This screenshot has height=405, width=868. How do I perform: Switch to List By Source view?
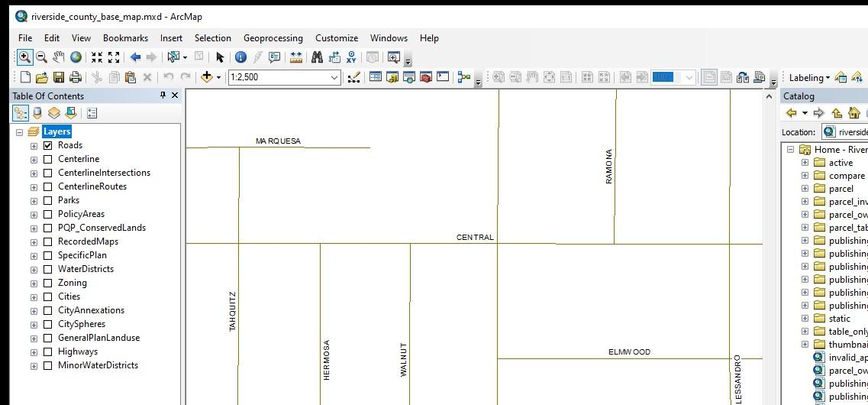(x=37, y=113)
